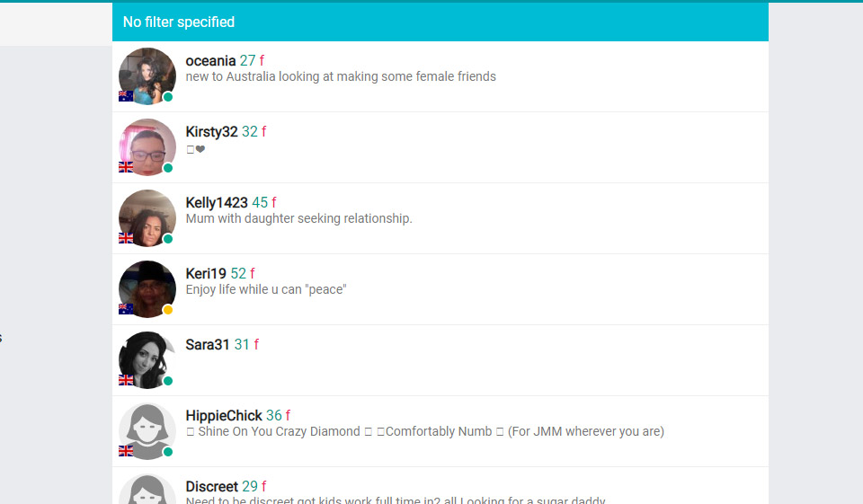Image resolution: width=863 pixels, height=504 pixels.
Task: Open the HippieChick username link
Action: coord(224,416)
